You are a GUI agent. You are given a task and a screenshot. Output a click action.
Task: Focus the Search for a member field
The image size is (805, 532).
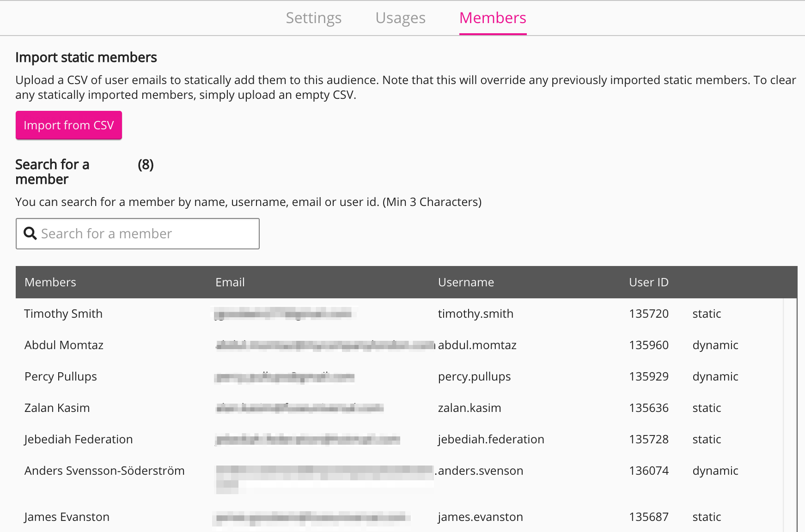(x=143, y=234)
